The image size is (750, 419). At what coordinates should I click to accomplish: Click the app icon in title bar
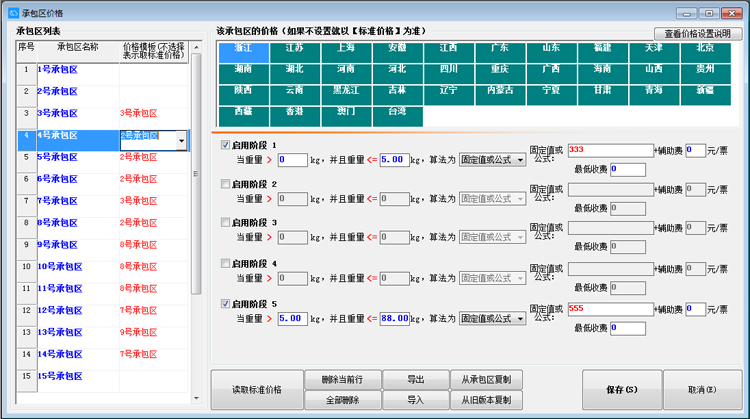pyautogui.click(x=13, y=13)
